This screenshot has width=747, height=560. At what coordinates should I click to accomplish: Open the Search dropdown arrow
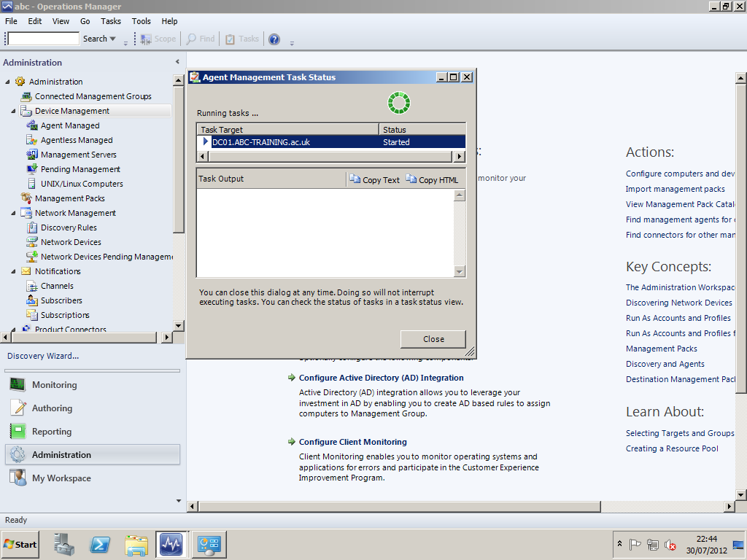[x=113, y=39]
